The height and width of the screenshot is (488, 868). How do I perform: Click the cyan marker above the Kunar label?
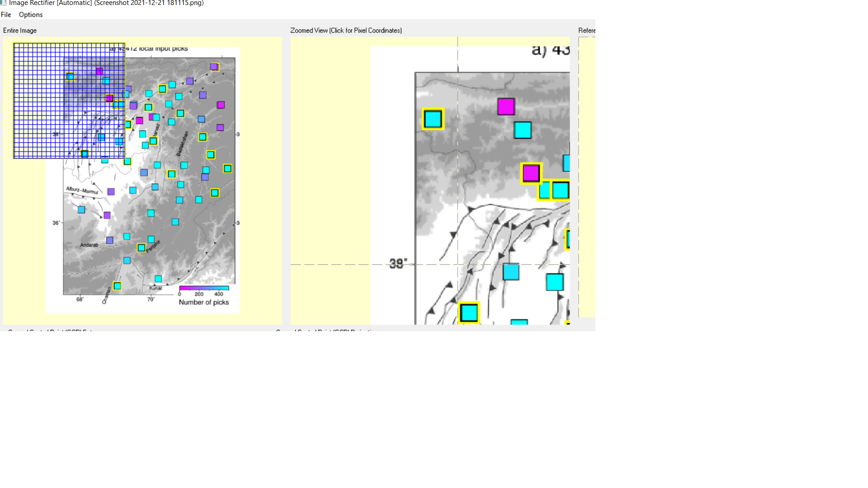158,278
